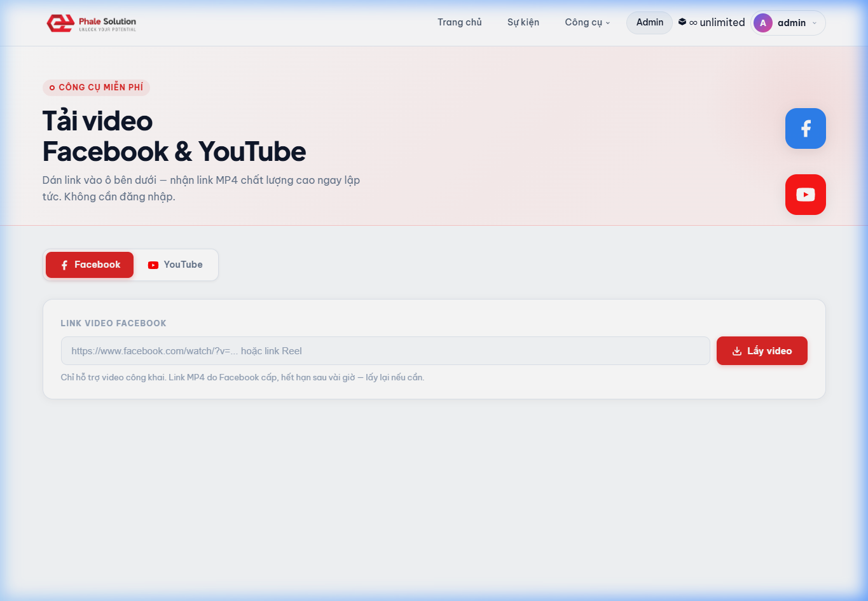Click the small YouTube icon in tab

153,265
